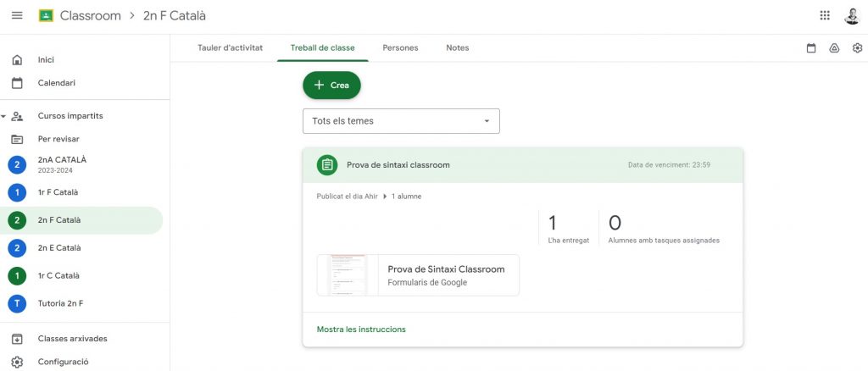Open the class Drive folder icon
This screenshot has width=868, height=371.
[834, 48]
